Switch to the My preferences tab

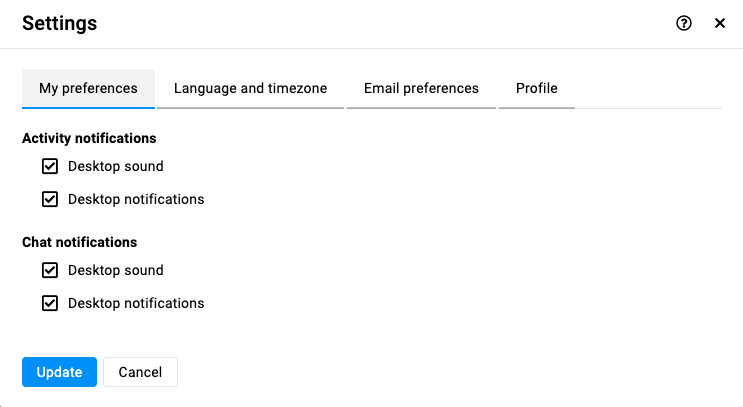[88, 88]
